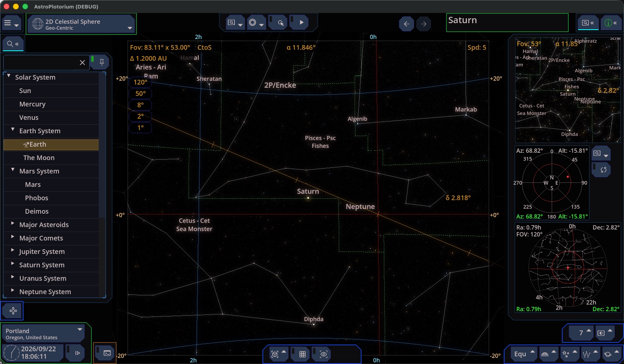Click the azimuth altitude compass dial
The image size is (624, 364).
[552, 183]
